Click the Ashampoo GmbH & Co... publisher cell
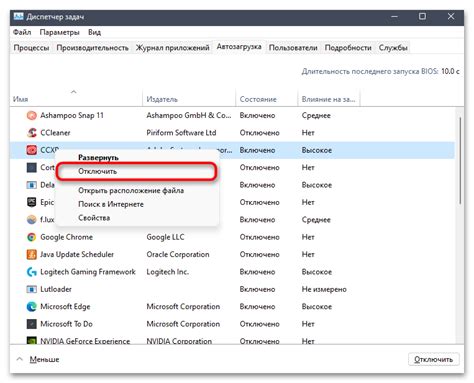This screenshot has height=383, width=474. click(x=189, y=115)
